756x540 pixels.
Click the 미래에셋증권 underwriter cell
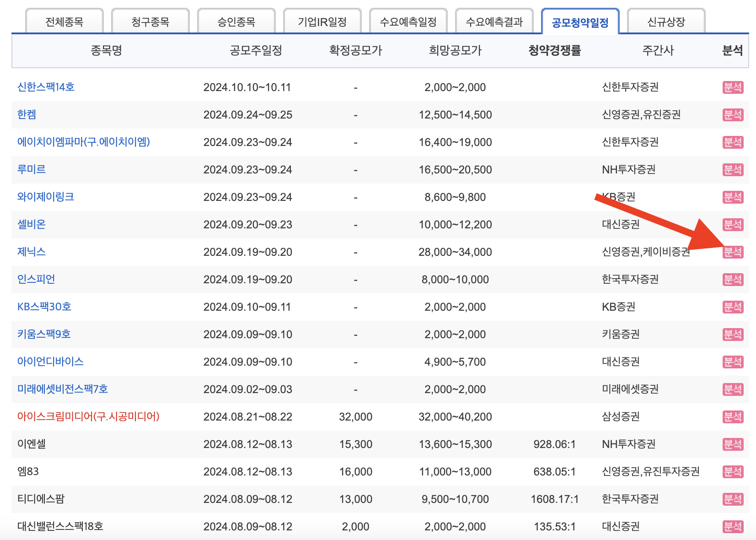click(630, 389)
